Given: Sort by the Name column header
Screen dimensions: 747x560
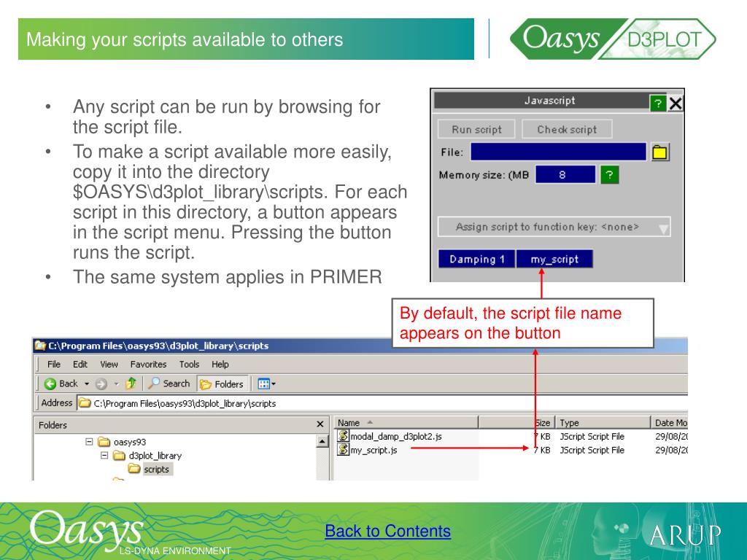Looking at the screenshot, I should tap(406, 423).
